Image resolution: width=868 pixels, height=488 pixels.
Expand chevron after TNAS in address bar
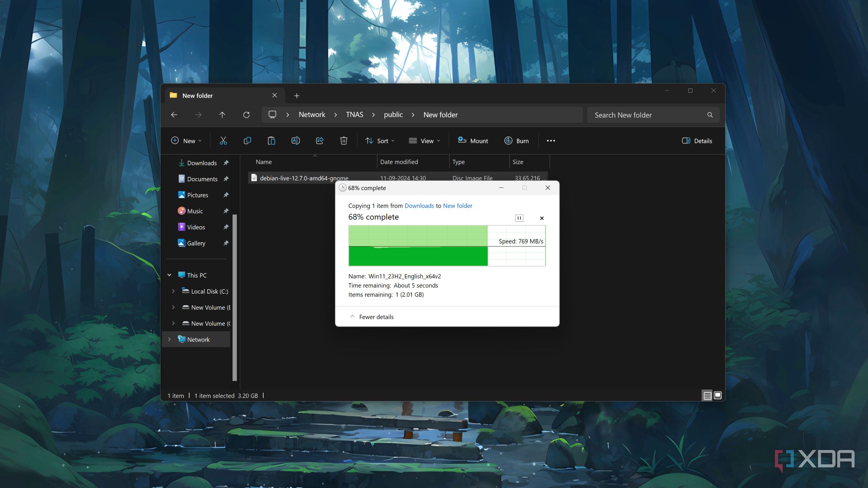coord(374,115)
